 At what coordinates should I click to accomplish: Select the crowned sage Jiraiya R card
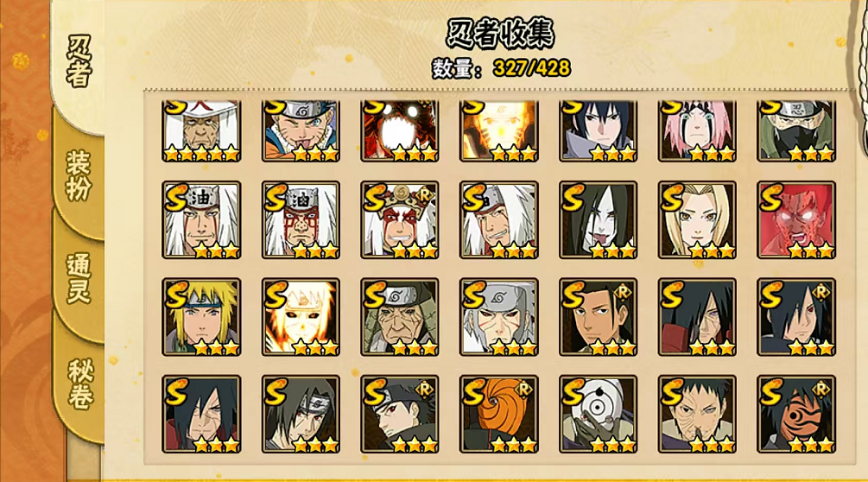400,219
